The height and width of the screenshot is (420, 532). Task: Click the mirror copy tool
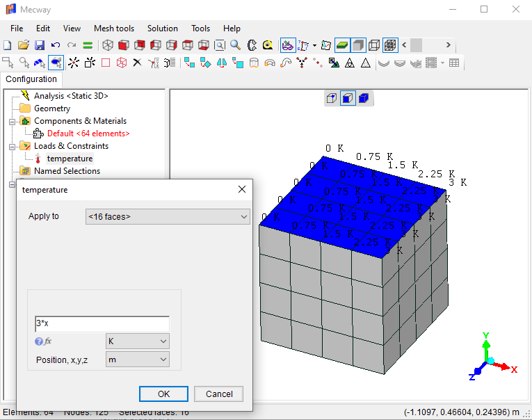(x=222, y=63)
